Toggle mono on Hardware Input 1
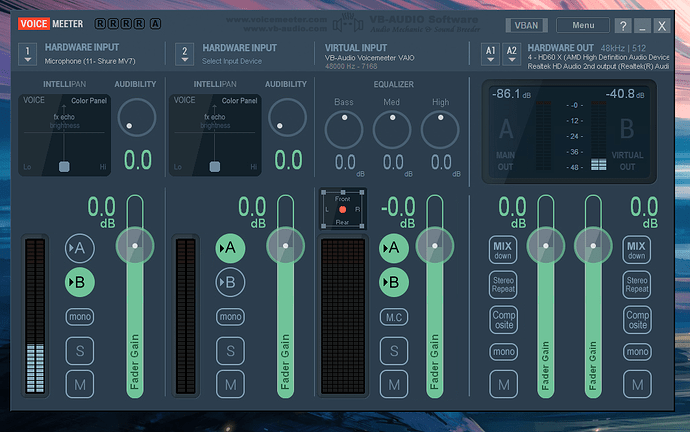Screen dimensions: 690x432 pyautogui.click(x=80, y=317)
